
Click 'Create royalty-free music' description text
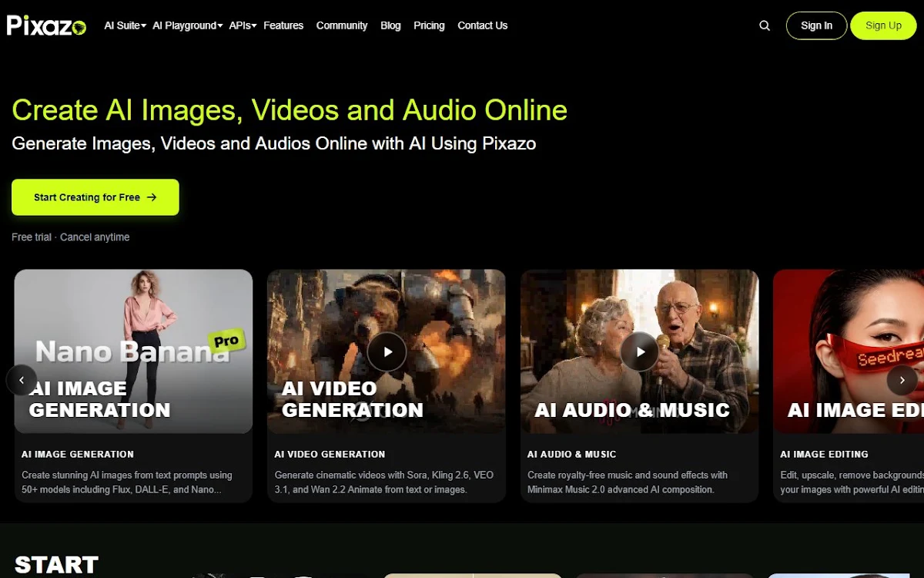pos(628,482)
